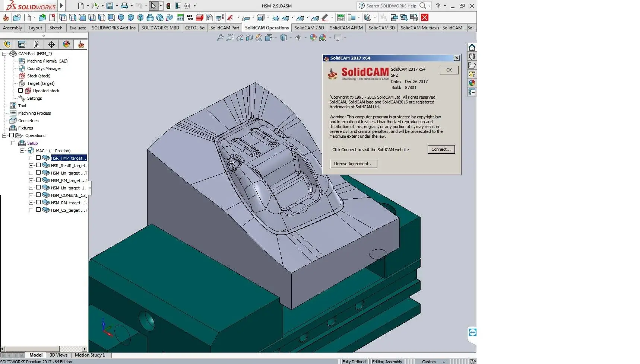Screen dimensions: 640x364
Task: Tick the HSM_Lin_target_1 operation checkbox
Action: point(38,188)
